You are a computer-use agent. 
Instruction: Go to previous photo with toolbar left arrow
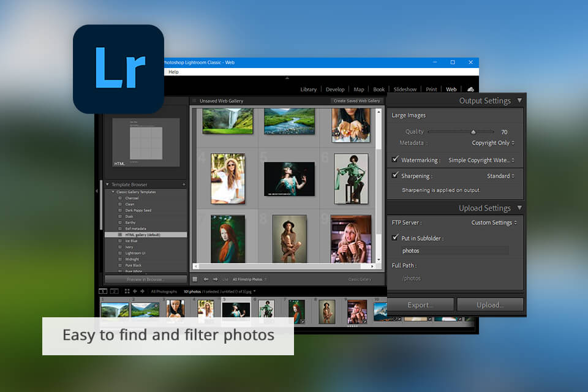[206, 279]
